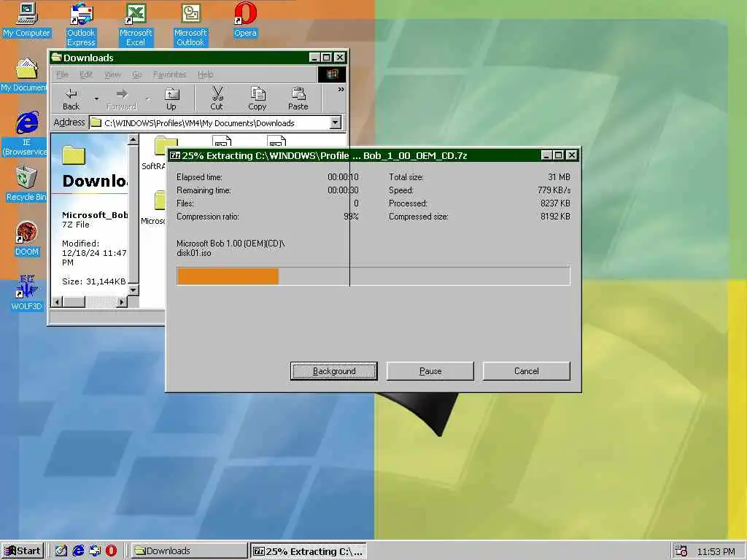
Task: Open the File menu in Downloads
Action: (x=62, y=74)
